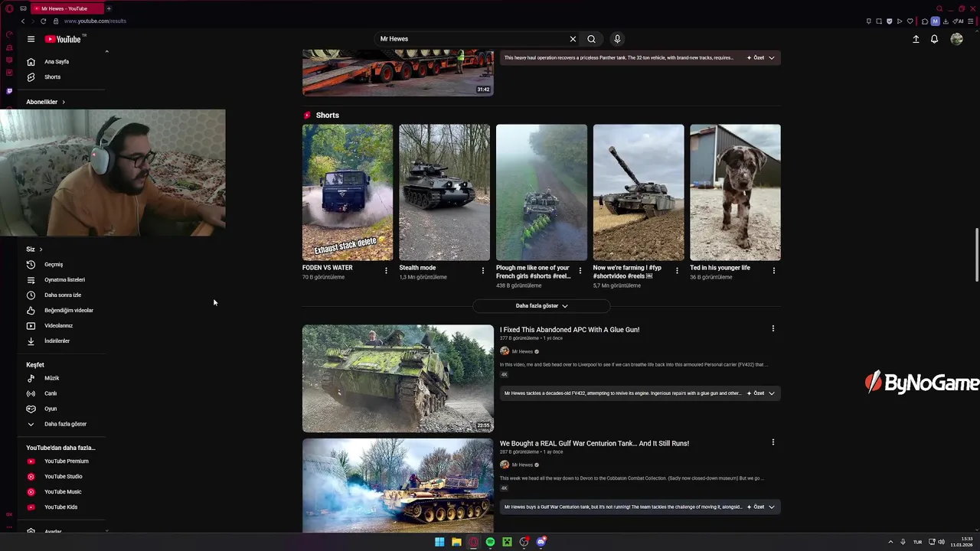Submit search with the magnifier button
980x551 pixels.
592,39
